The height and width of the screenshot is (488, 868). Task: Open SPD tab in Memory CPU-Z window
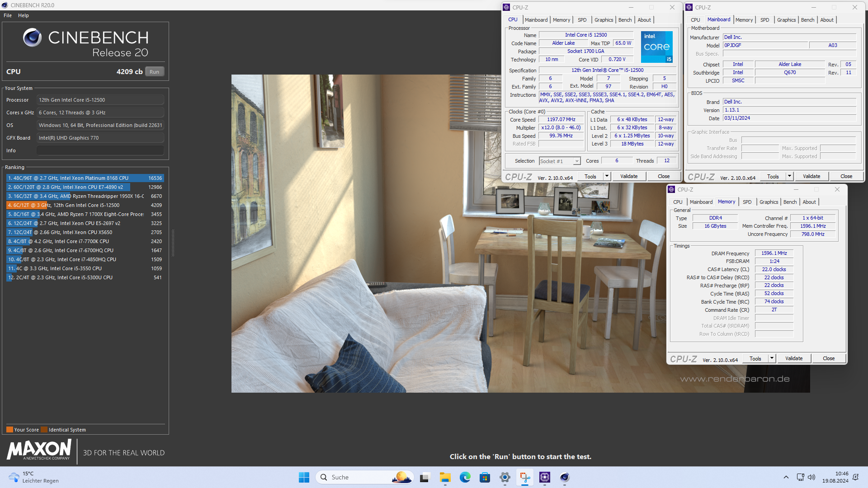(747, 202)
